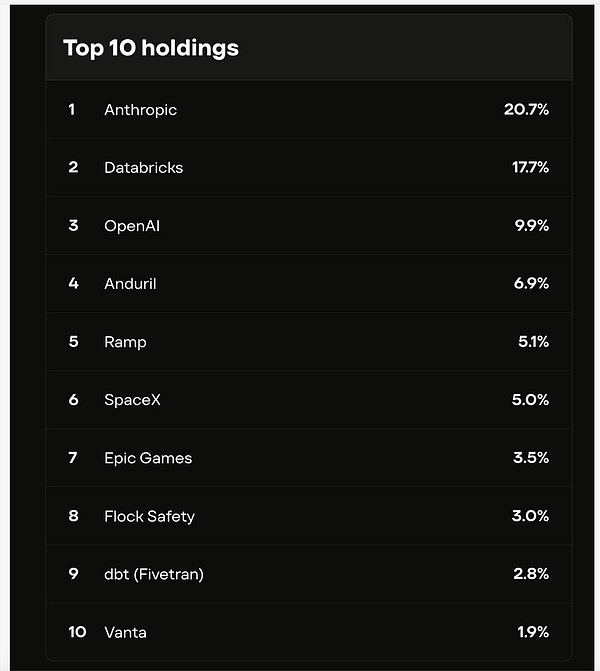Open the SpaceX holding entry

pyautogui.click(x=132, y=400)
